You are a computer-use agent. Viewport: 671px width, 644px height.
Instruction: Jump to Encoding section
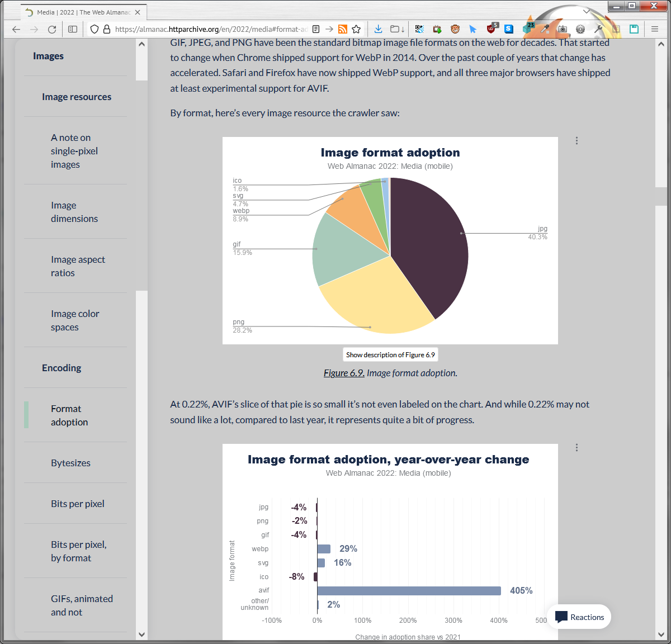62,368
